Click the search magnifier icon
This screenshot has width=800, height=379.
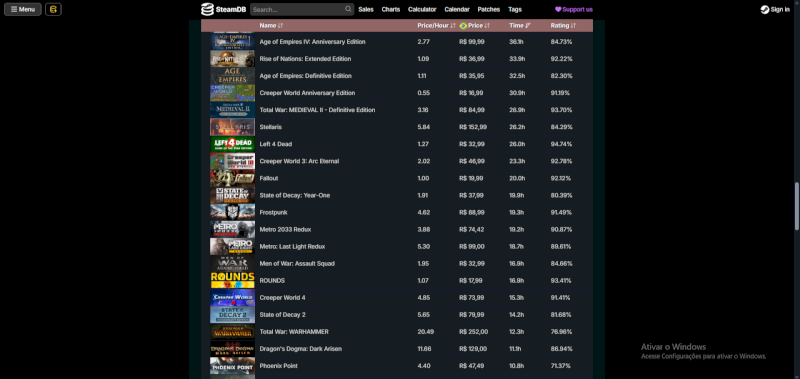pos(348,9)
